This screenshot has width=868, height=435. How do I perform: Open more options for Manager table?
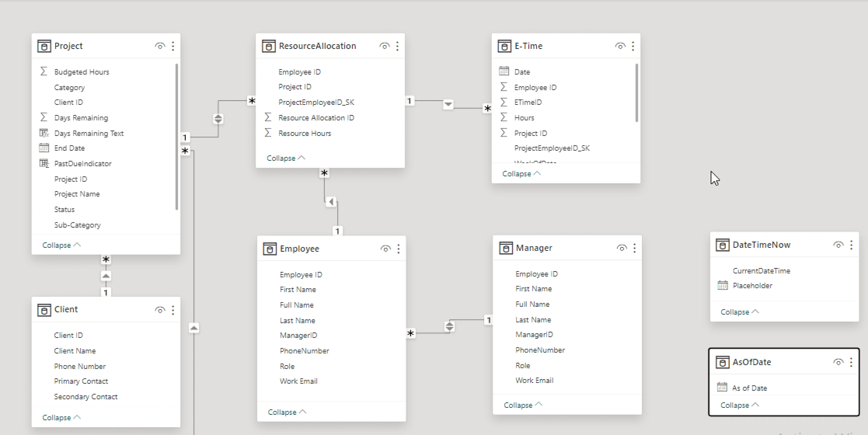[x=634, y=248]
